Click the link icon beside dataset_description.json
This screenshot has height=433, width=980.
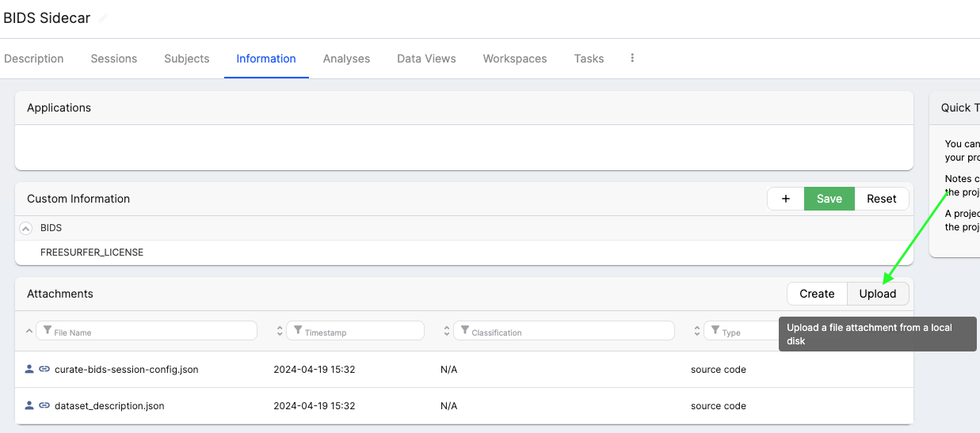(44, 405)
